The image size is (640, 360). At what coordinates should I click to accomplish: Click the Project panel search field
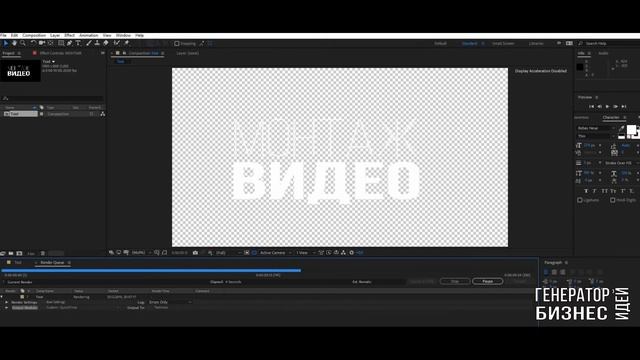coord(53,98)
